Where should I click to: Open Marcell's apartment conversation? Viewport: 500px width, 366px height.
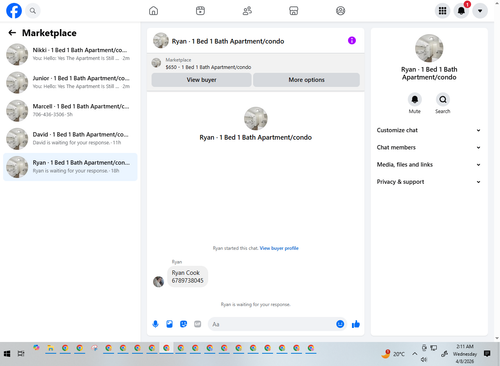(70, 110)
